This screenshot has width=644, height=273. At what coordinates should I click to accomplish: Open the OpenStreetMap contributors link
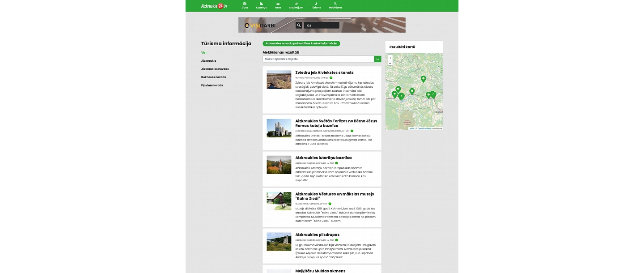click(x=424, y=128)
